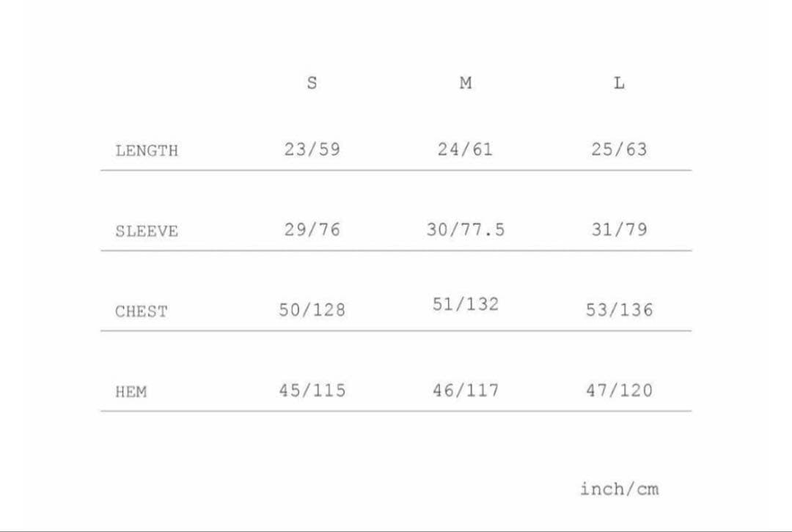792x532 pixels.
Task: Click the 50/128 chest value
Action: pyautogui.click(x=312, y=310)
